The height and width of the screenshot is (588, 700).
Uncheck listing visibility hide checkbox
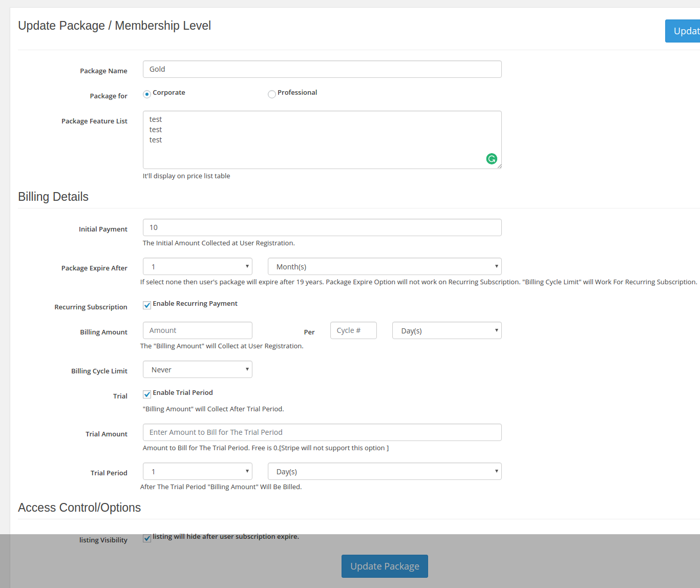click(147, 538)
